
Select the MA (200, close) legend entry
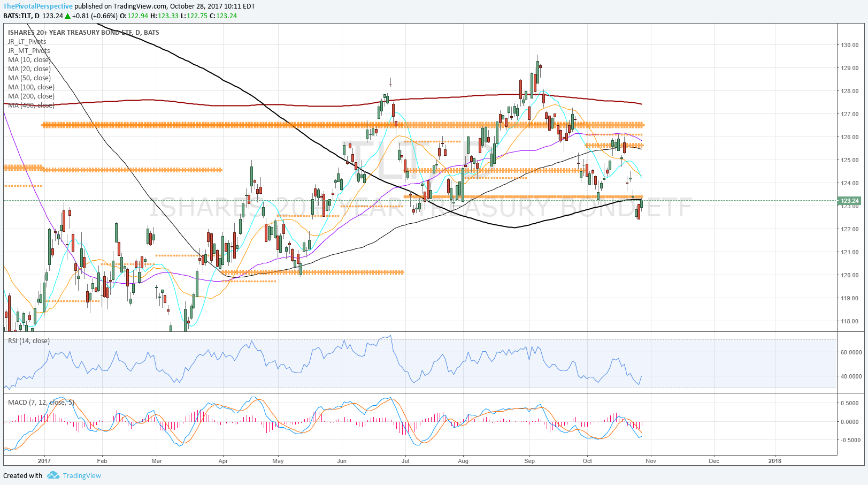pyautogui.click(x=31, y=96)
